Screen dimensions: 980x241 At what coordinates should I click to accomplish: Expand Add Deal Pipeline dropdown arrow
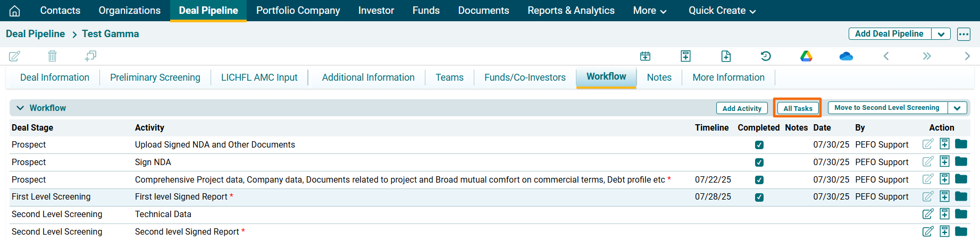(941, 34)
